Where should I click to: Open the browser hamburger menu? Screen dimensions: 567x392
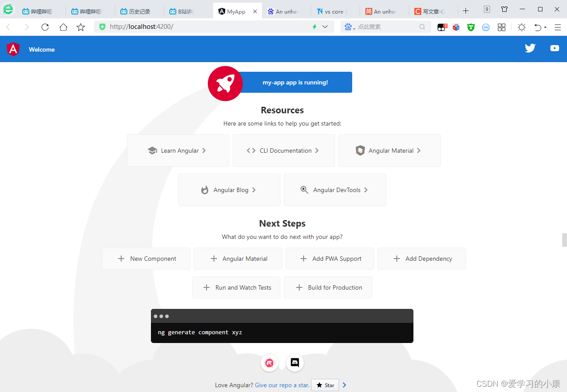(558, 27)
